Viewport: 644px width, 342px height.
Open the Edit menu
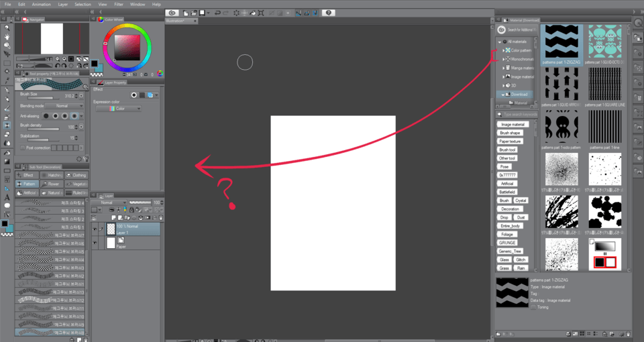tap(21, 4)
